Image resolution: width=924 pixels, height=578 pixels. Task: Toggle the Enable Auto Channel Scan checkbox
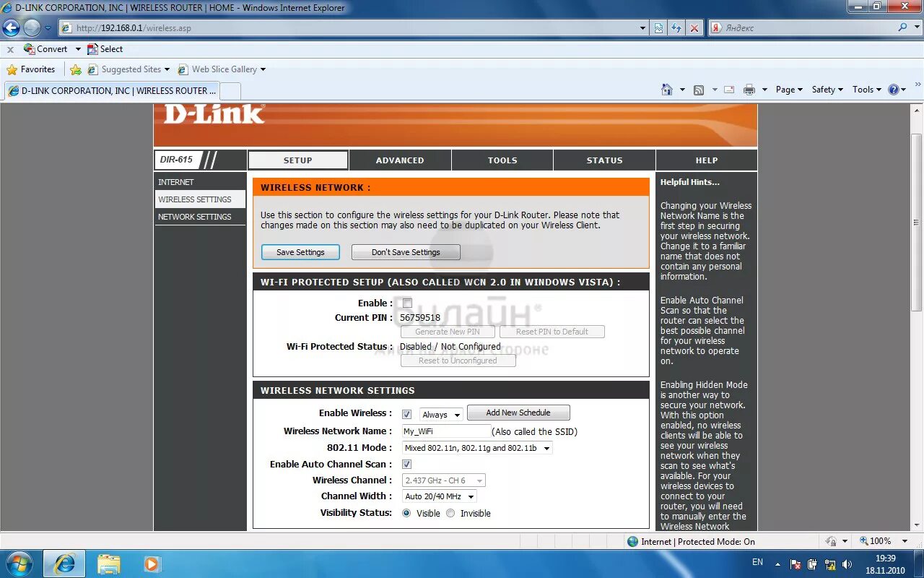(x=407, y=465)
